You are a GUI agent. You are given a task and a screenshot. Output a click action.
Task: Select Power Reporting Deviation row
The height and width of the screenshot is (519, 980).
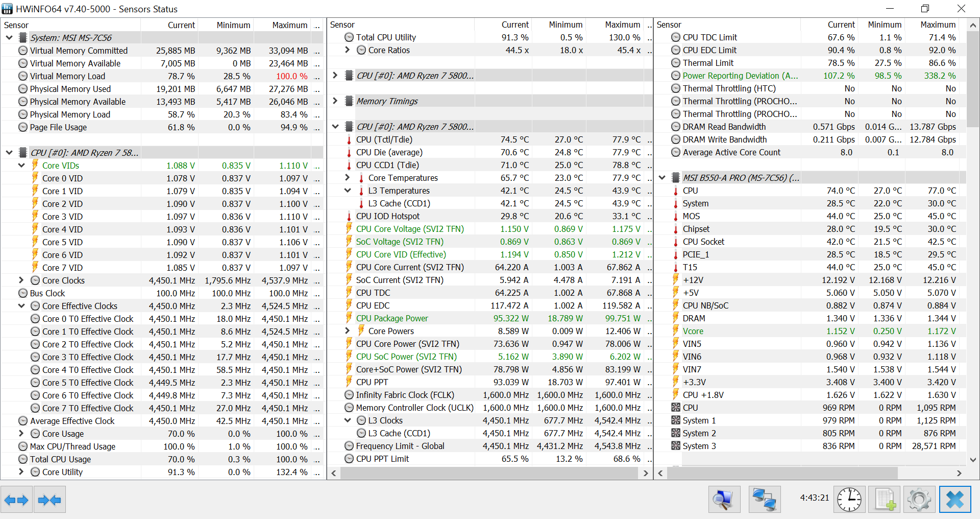[x=810, y=76]
